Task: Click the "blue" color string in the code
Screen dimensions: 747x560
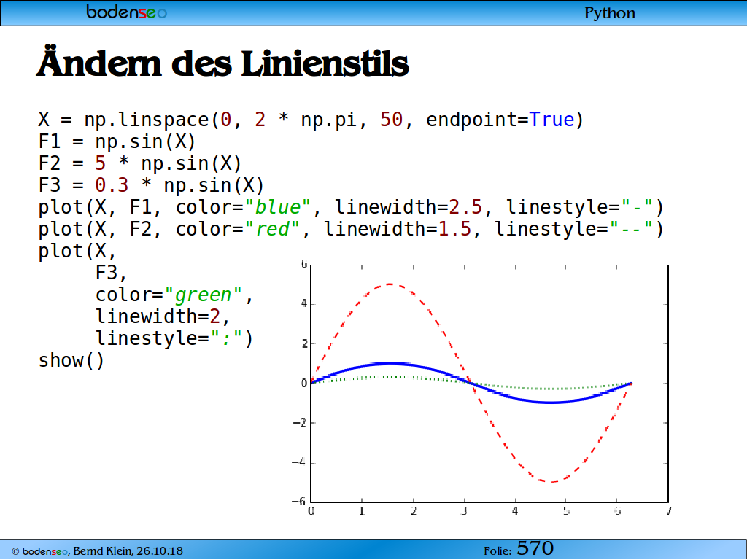Action: pyautogui.click(x=278, y=207)
